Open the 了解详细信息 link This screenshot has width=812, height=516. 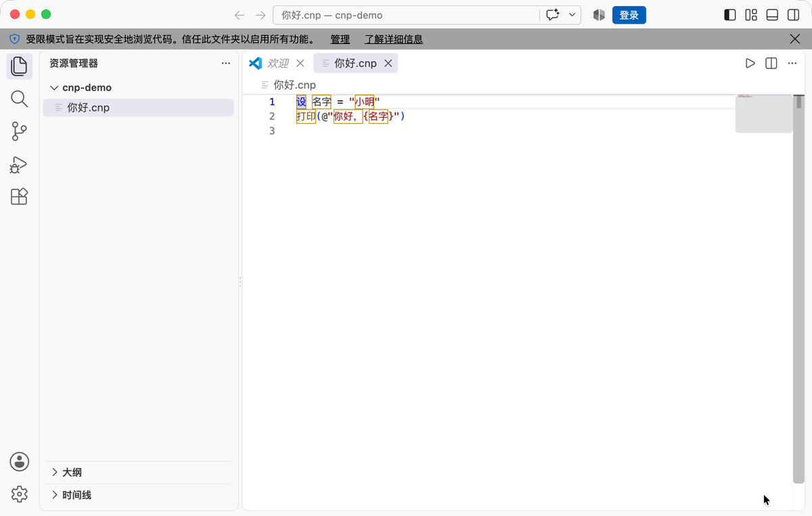pos(394,39)
